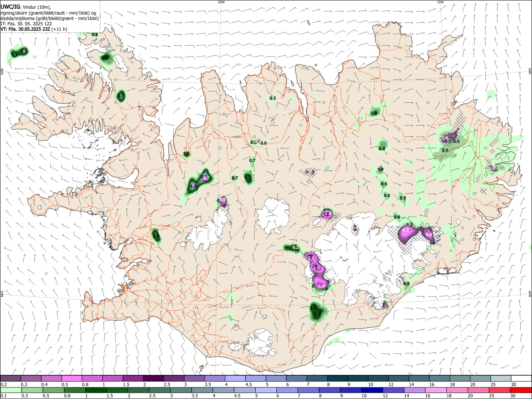Click the '6.0' precipitation value on the map
The image size is (532, 399).
point(193,187)
